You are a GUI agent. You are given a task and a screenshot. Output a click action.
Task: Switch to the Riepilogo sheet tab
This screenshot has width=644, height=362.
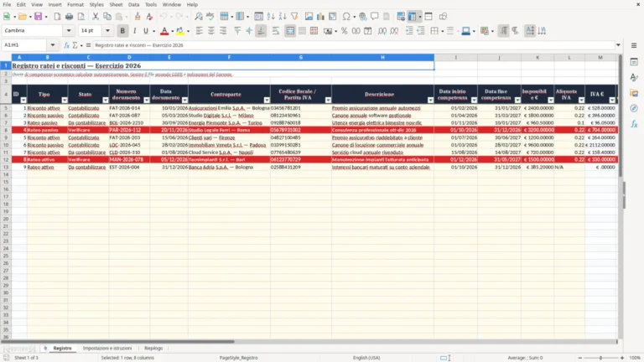click(153, 348)
